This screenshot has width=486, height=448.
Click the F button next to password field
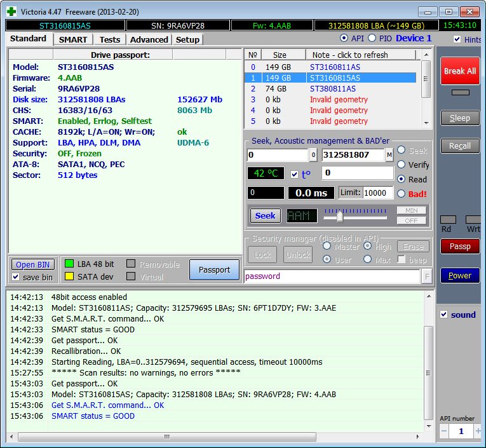[x=427, y=276]
